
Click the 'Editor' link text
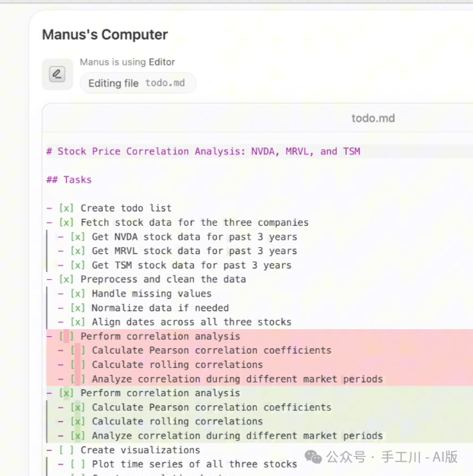click(162, 62)
